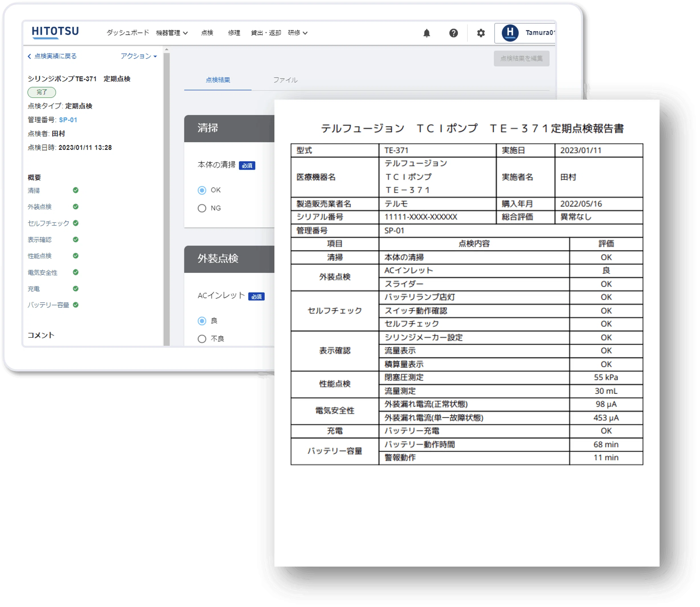Click the serial number 11111-XXXX-XXXXXX cell

click(437, 217)
